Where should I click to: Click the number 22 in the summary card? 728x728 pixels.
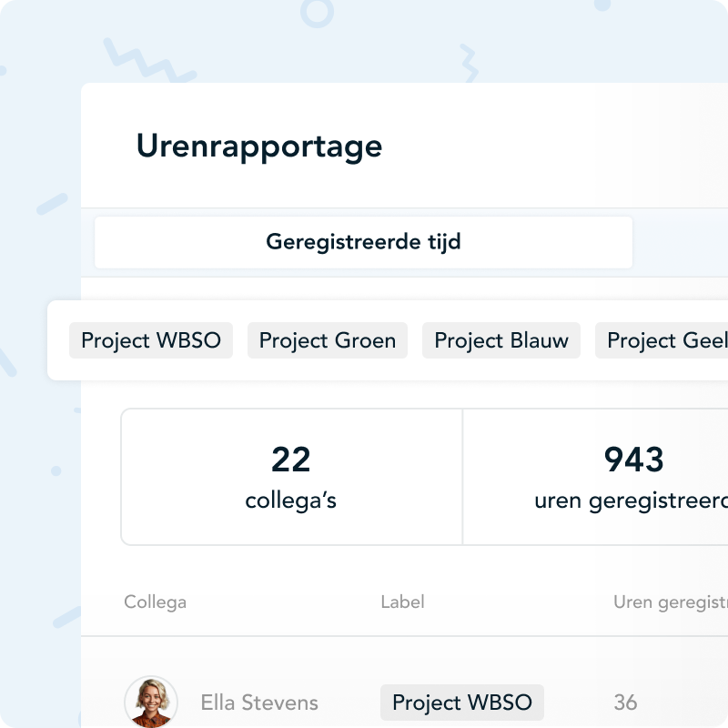[x=291, y=460]
